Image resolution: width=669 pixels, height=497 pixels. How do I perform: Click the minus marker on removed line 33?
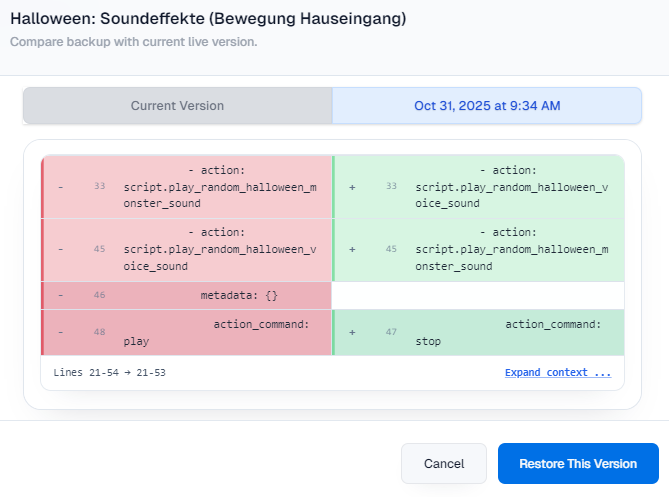coord(60,186)
